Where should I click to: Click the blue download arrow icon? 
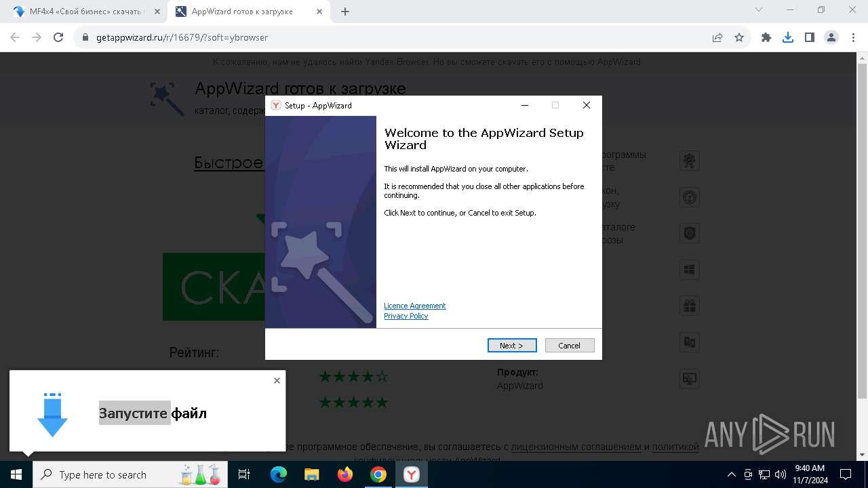point(52,414)
